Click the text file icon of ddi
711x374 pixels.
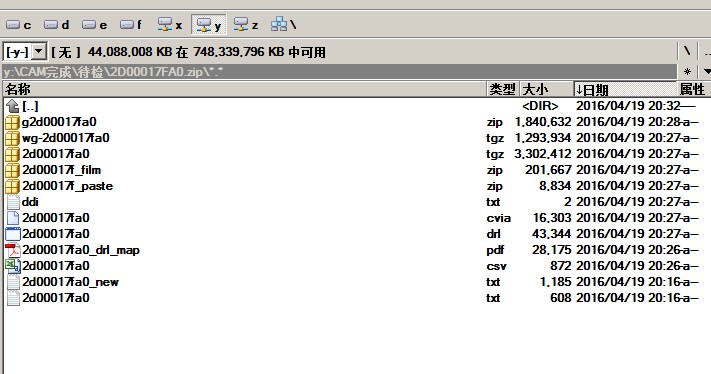tap(13, 202)
